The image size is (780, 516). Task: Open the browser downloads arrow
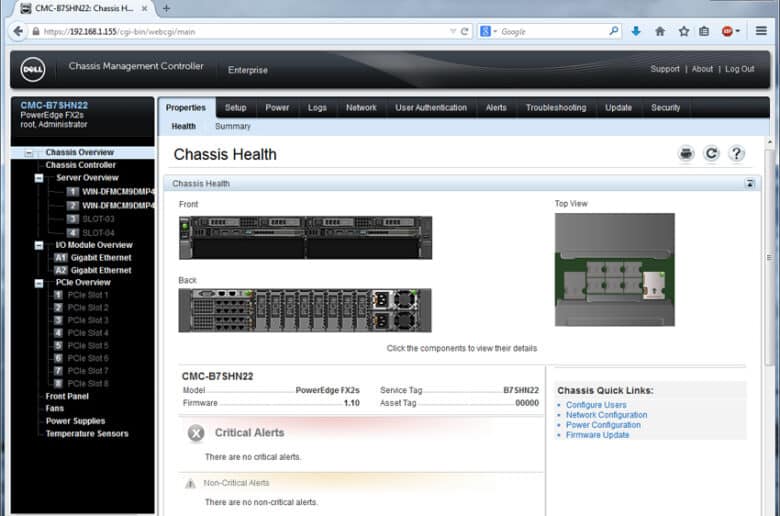pyautogui.click(x=636, y=31)
